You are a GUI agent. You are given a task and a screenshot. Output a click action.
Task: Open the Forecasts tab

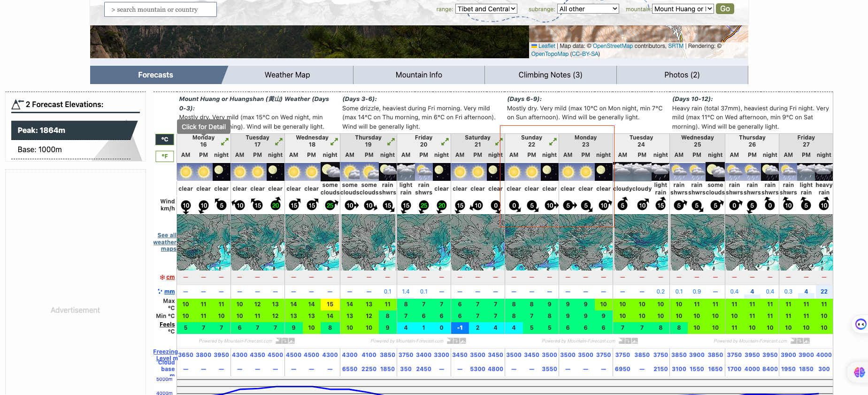155,75
